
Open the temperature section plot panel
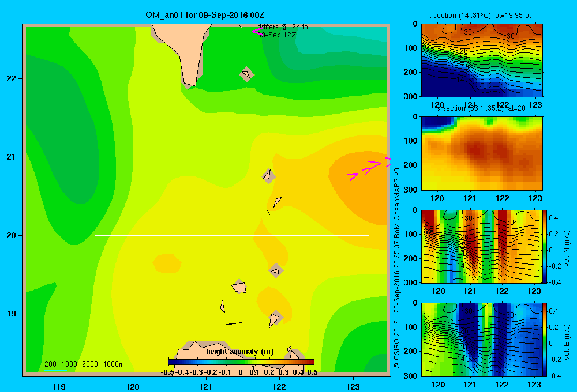point(482,61)
